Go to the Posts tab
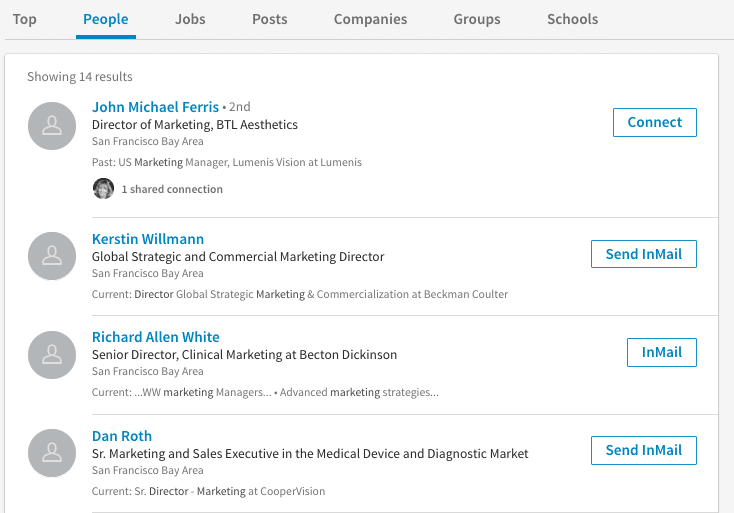 [270, 19]
